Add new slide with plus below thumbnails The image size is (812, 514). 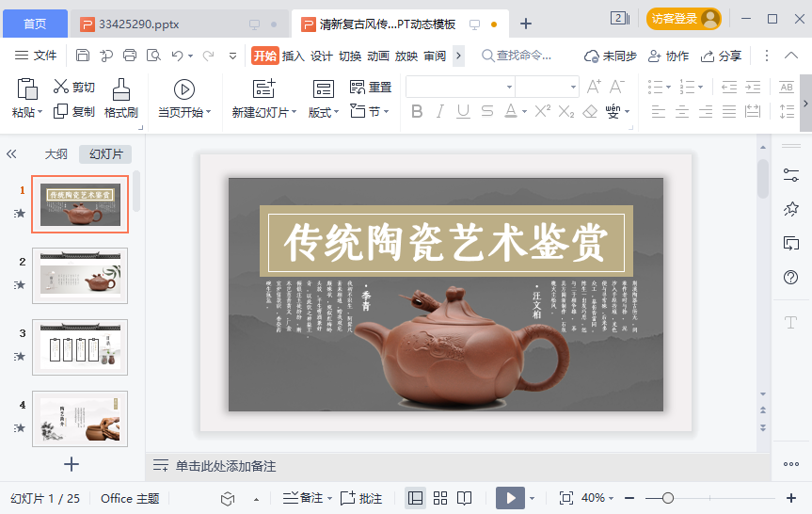pyautogui.click(x=72, y=464)
